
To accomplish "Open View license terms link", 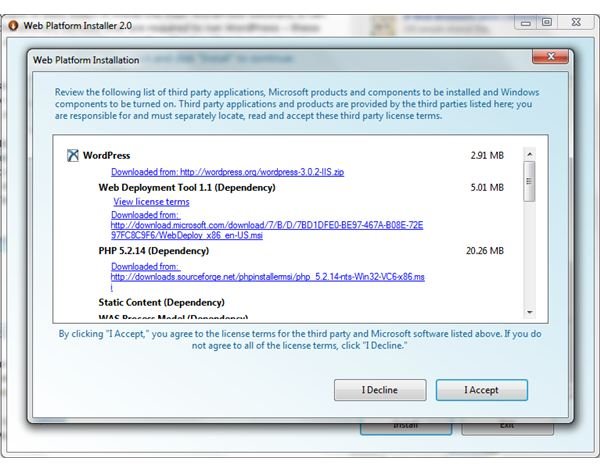I will coord(152,202).
